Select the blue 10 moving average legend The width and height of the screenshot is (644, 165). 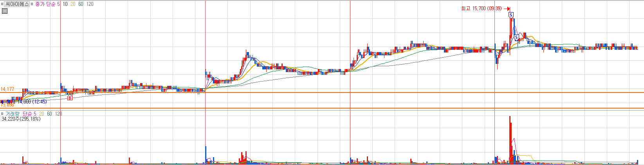[x=65, y=4]
